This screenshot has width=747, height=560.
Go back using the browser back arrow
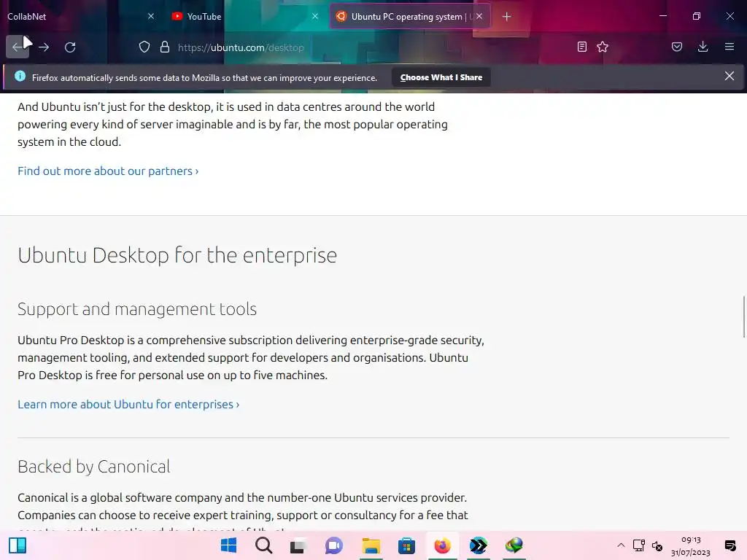point(18,47)
